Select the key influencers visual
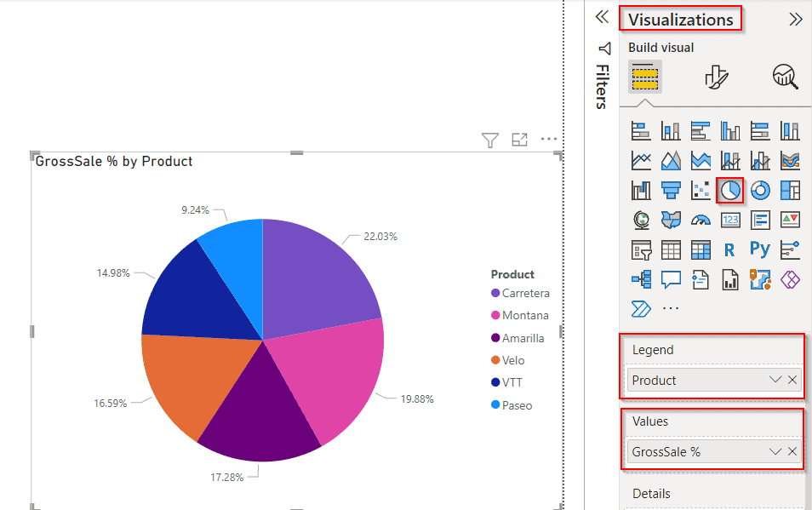This screenshot has height=510, width=812. point(790,250)
